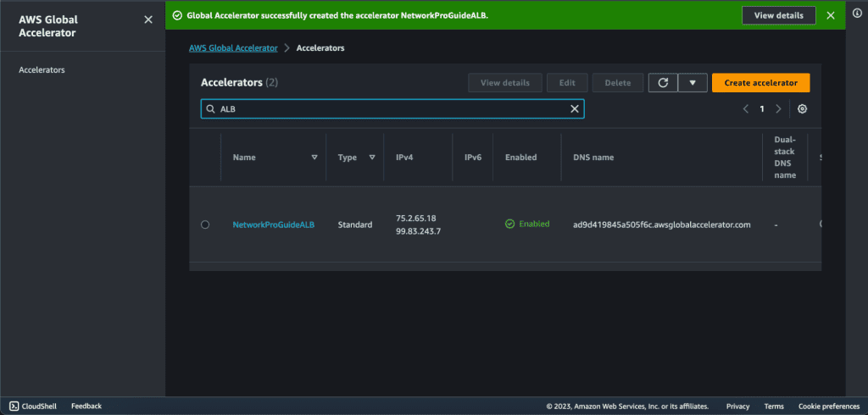Image resolution: width=868 pixels, height=415 pixels.
Task: Follow the AWS Global Accelerator breadcrumb link
Action: (x=233, y=48)
